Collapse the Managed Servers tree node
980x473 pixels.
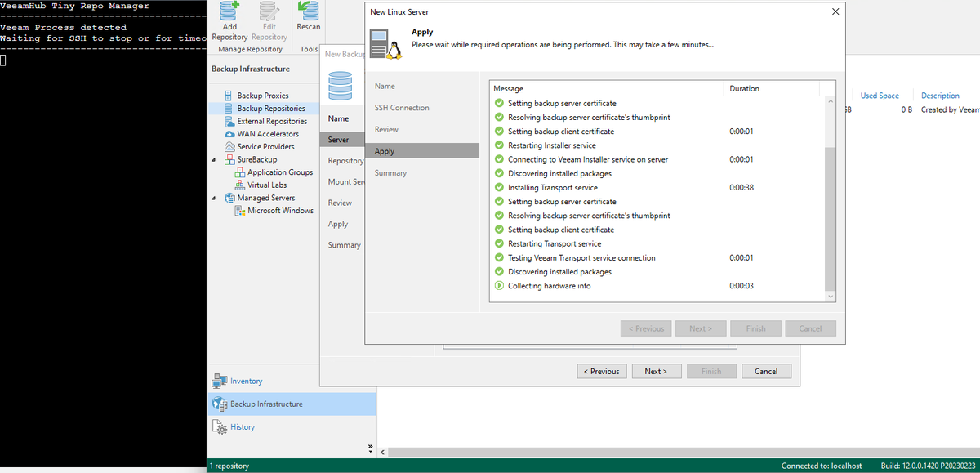pyautogui.click(x=213, y=197)
